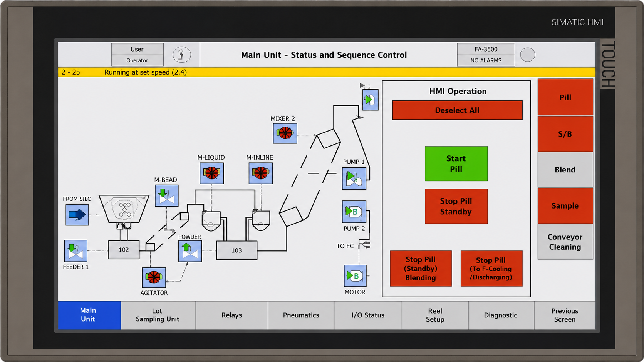Open the Reel Setup tab
Viewport: 644px width, 362px height.
(435, 315)
